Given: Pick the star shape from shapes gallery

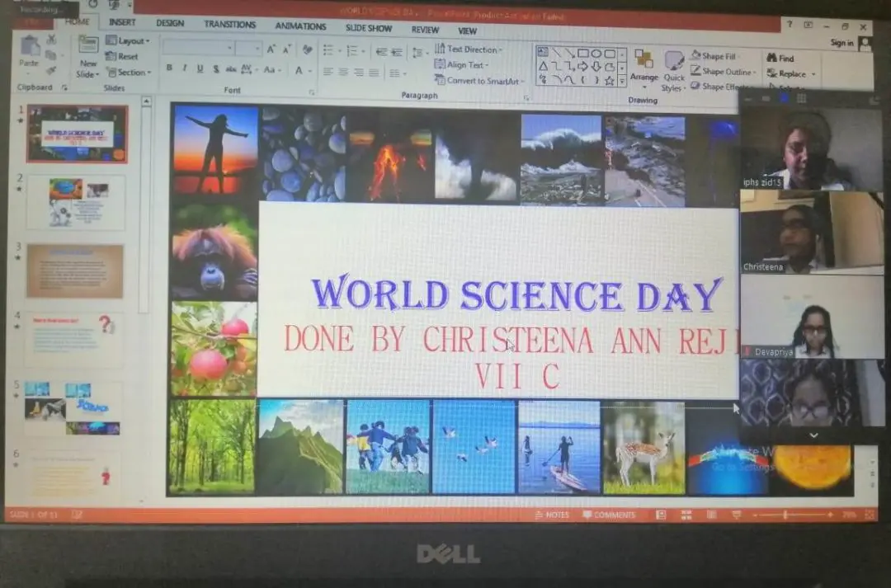Looking at the screenshot, I should 609,80.
